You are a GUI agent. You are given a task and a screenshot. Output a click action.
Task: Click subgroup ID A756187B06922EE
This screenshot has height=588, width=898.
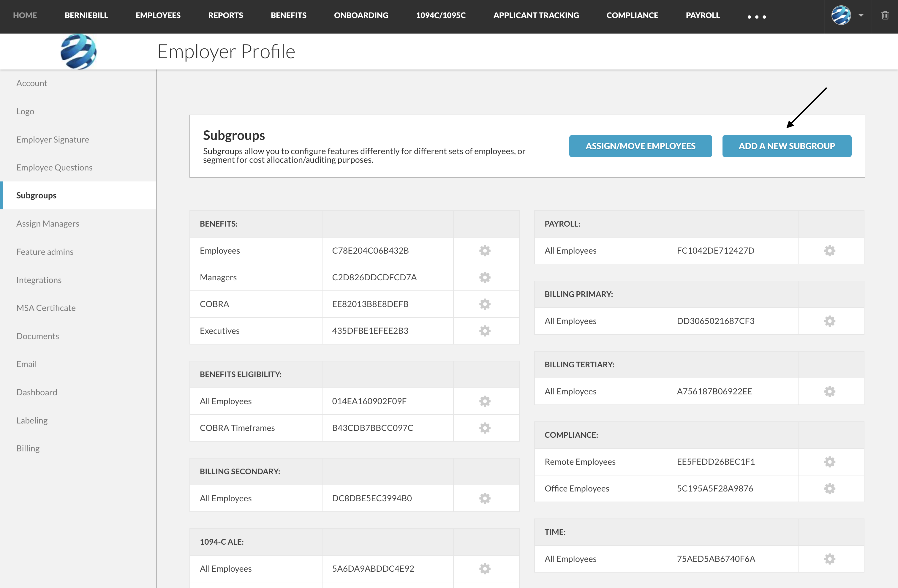714,391
